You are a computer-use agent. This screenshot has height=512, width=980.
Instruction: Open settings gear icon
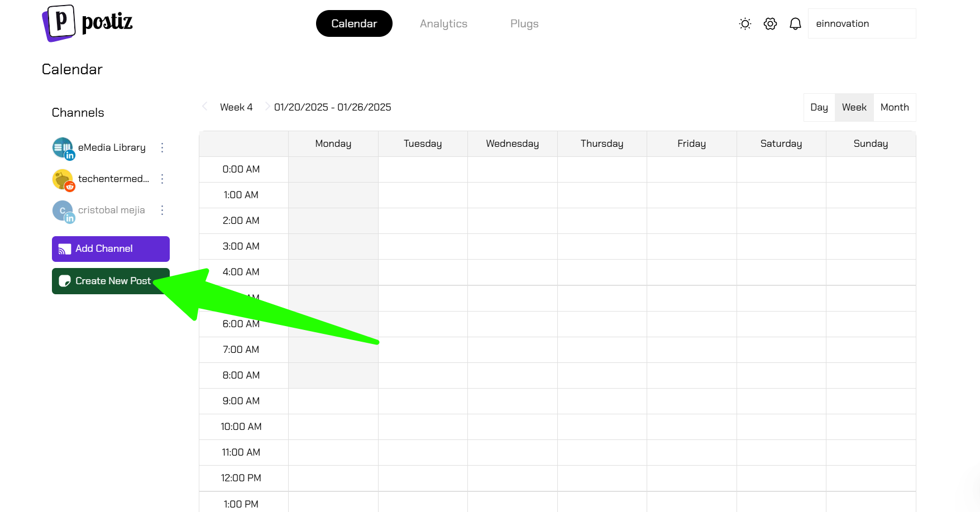770,23
